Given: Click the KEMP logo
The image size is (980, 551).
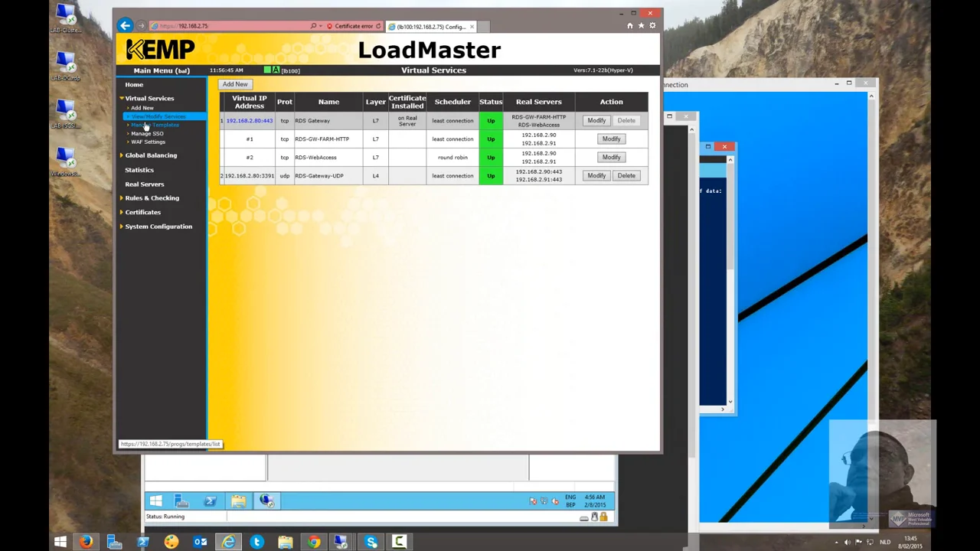Looking at the screenshot, I should pos(160,50).
